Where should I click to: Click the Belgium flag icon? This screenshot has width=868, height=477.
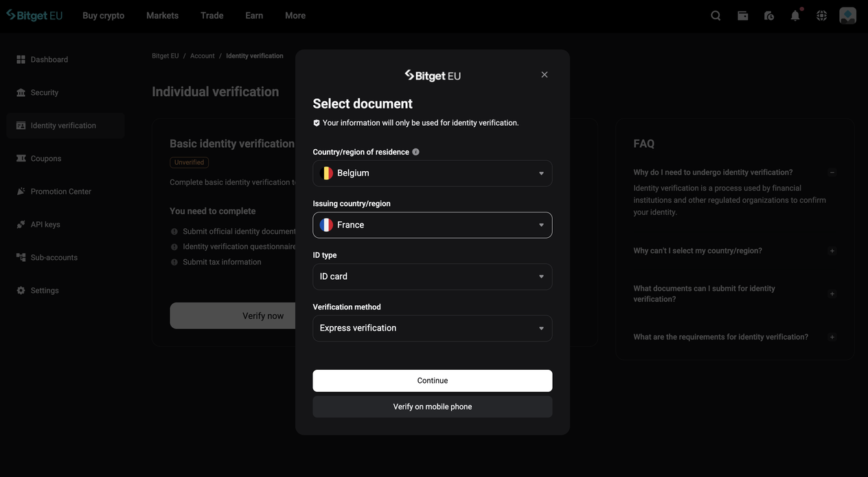tap(326, 173)
